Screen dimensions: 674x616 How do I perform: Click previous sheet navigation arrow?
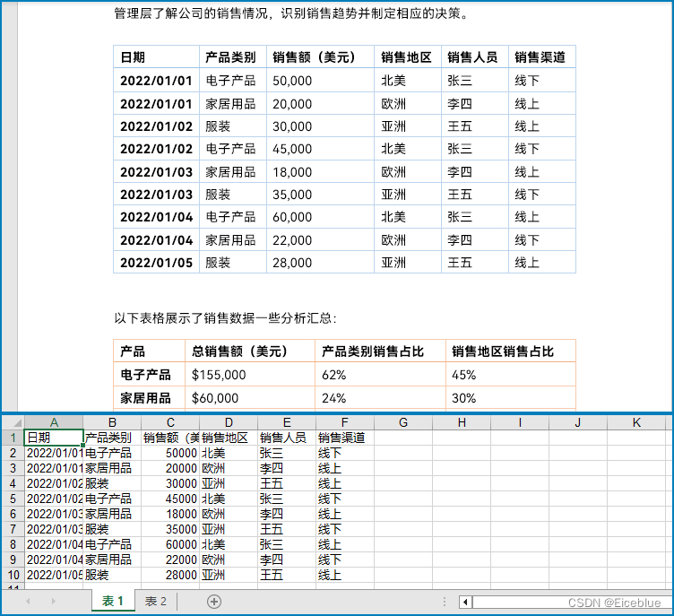(x=28, y=602)
